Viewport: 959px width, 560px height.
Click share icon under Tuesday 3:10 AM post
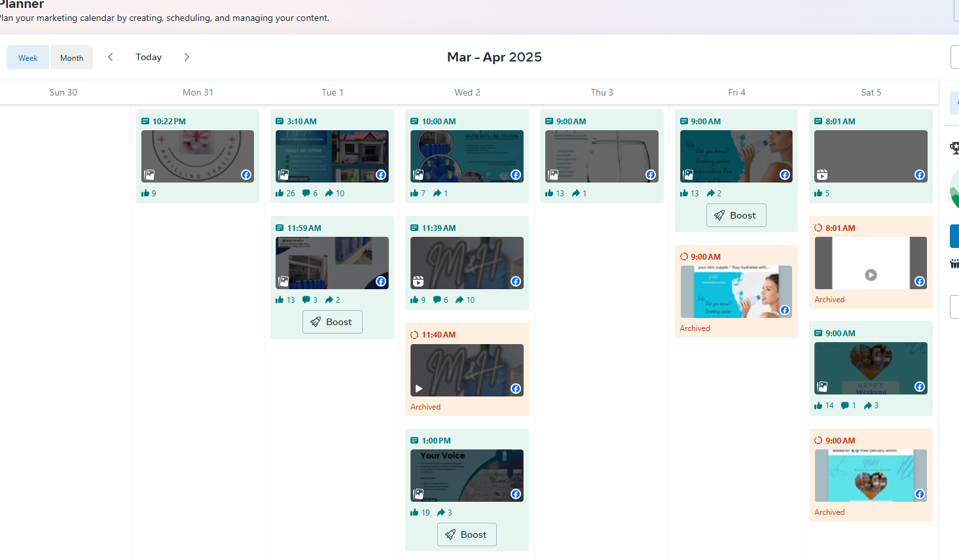tap(329, 193)
